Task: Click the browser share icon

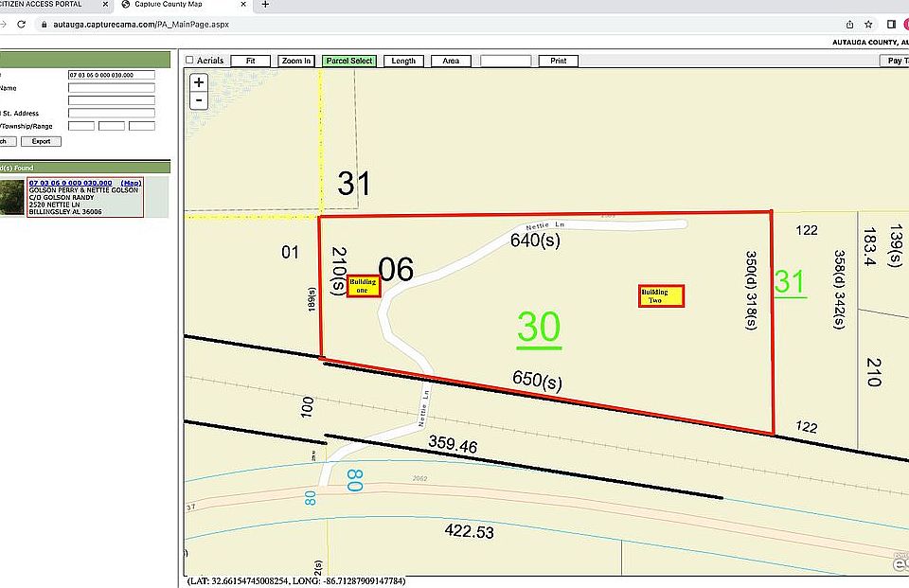Action: tap(849, 25)
